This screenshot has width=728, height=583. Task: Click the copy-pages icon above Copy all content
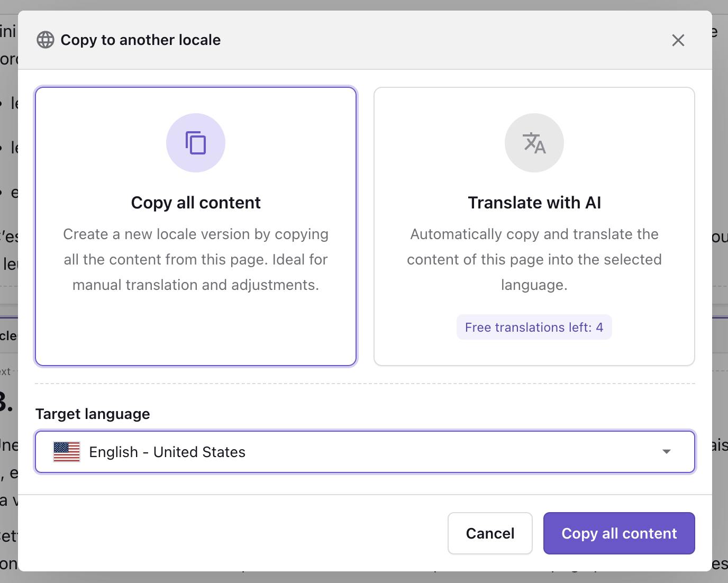click(x=196, y=142)
